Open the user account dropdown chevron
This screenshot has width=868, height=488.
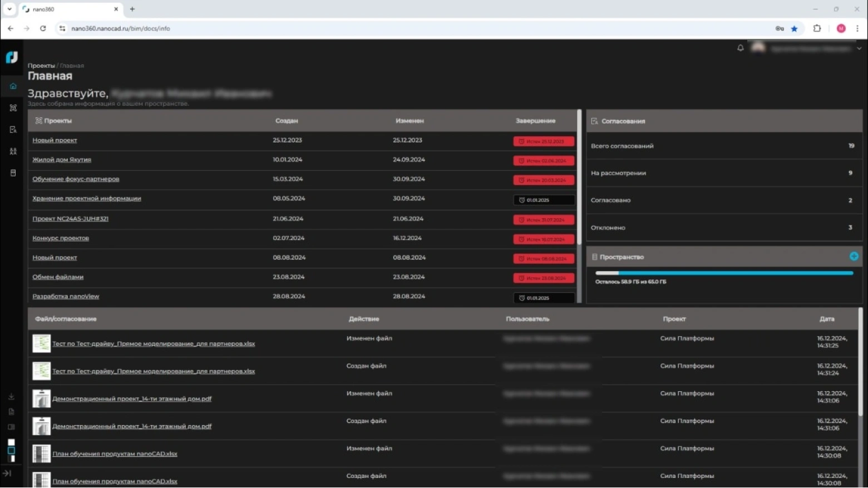click(859, 48)
